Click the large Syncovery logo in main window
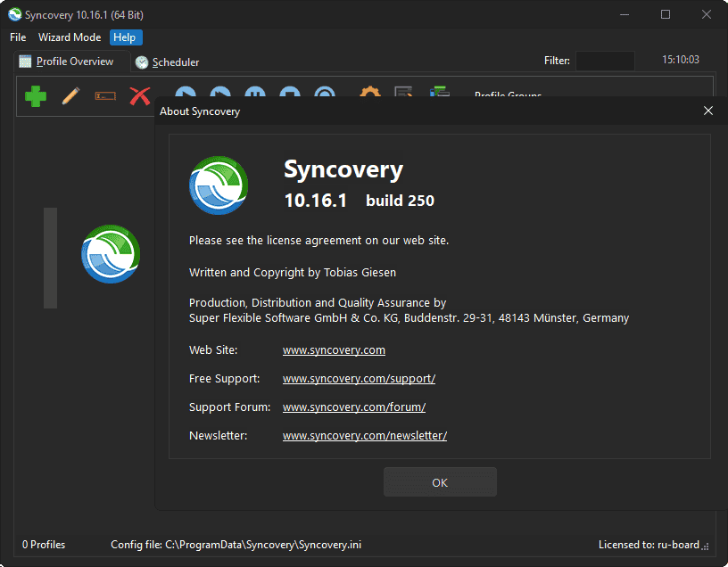This screenshot has height=567, width=728. pyautogui.click(x=111, y=254)
